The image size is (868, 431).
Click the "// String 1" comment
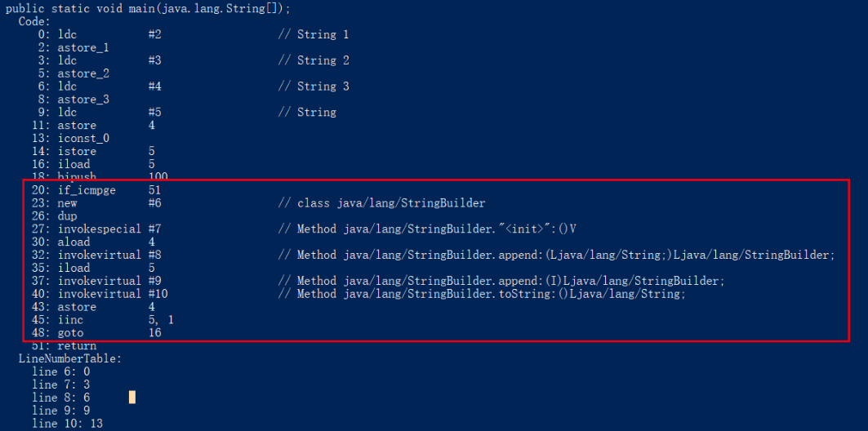313,34
